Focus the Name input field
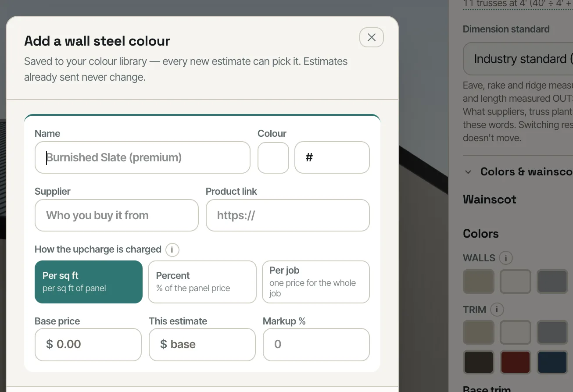Viewport: 573px width, 392px height. (x=143, y=157)
